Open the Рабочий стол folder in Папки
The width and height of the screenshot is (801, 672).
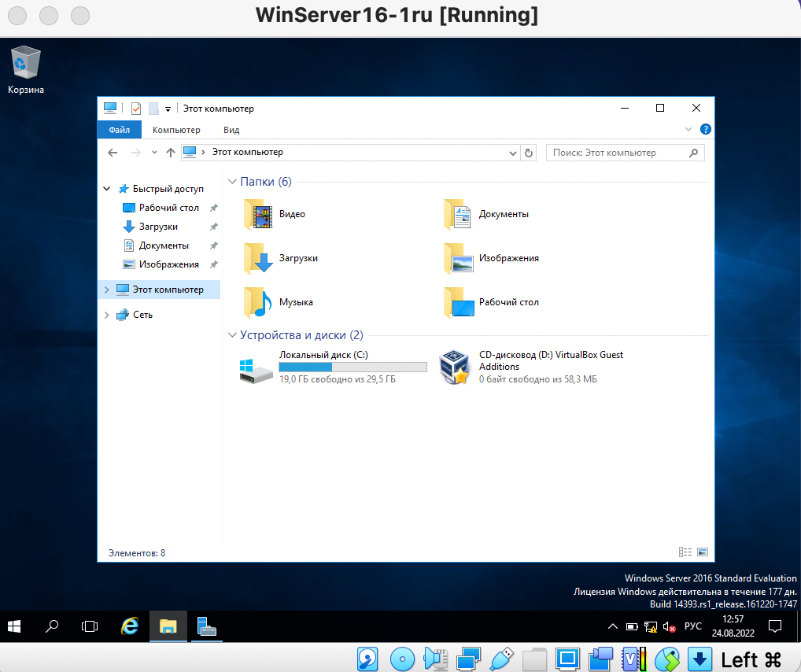[x=492, y=302]
